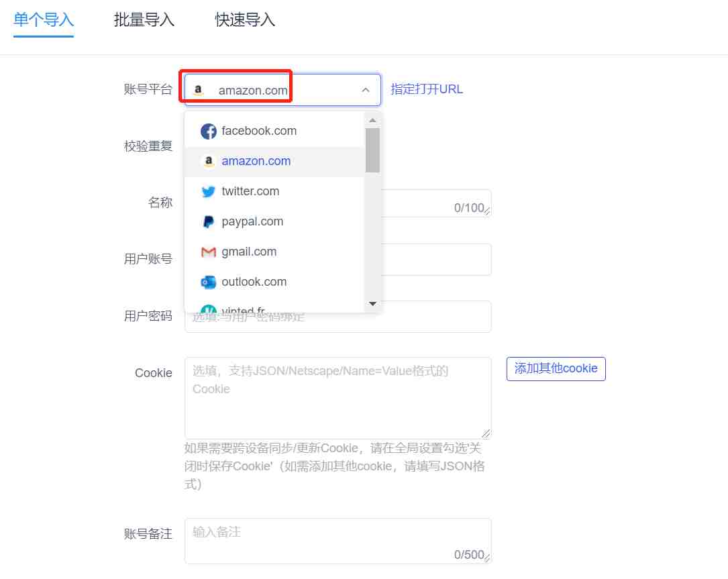
Task: Choose outlook.com from platform list
Action: pyautogui.click(x=274, y=282)
